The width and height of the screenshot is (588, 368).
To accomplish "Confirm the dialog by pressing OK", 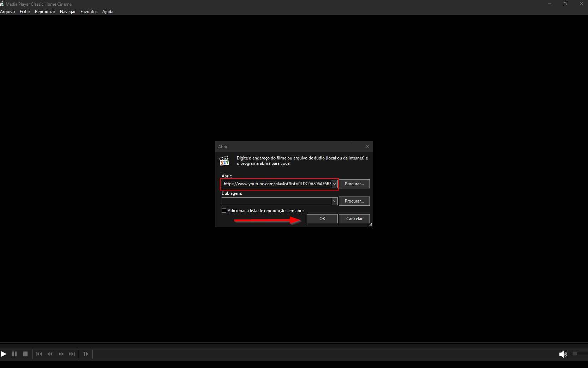I will click(322, 218).
